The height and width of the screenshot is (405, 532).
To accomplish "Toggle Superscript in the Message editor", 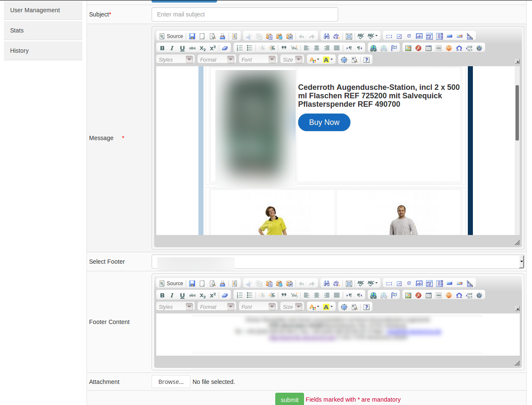I will pos(213,48).
